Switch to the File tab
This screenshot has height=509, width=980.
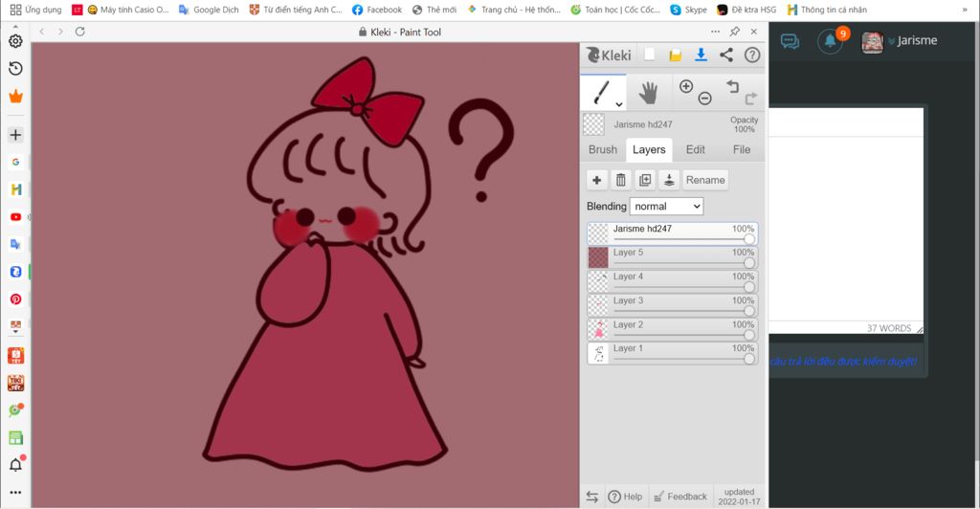click(742, 150)
